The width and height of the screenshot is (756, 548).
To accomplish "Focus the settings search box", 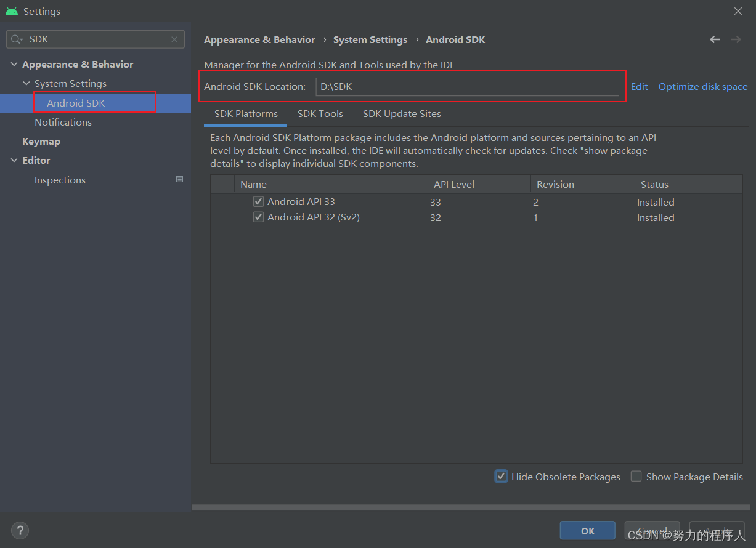I will click(x=96, y=39).
